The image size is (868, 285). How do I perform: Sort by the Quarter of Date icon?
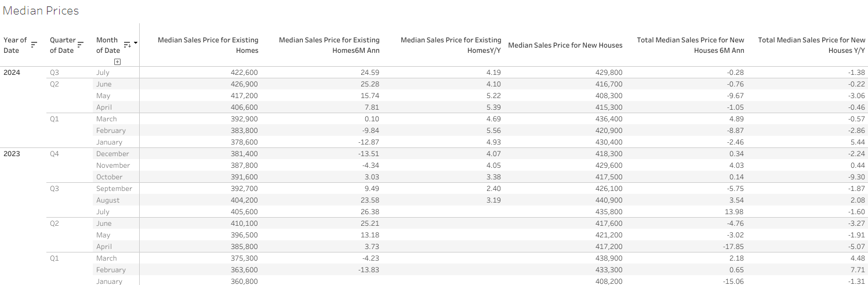pos(81,44)
